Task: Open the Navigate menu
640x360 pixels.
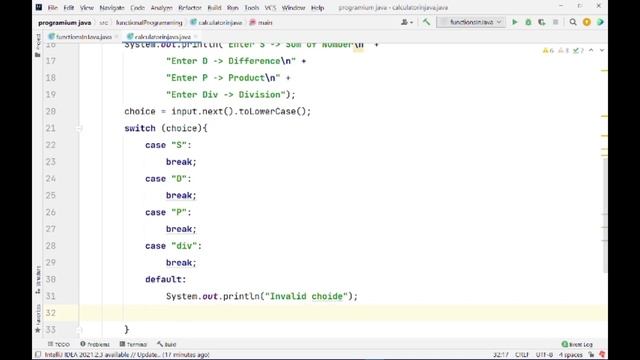Action: pyautogui.click(x=112, y=8)
